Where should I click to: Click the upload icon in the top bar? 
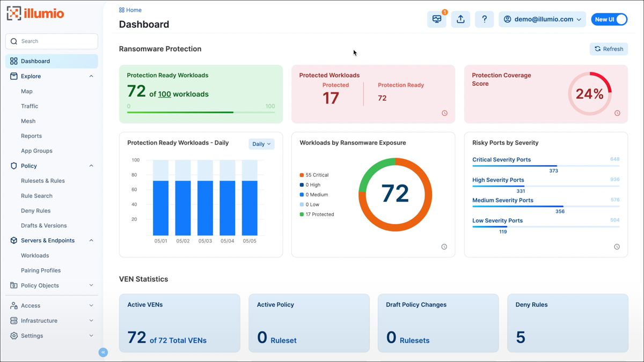click(x=460, y=19)
